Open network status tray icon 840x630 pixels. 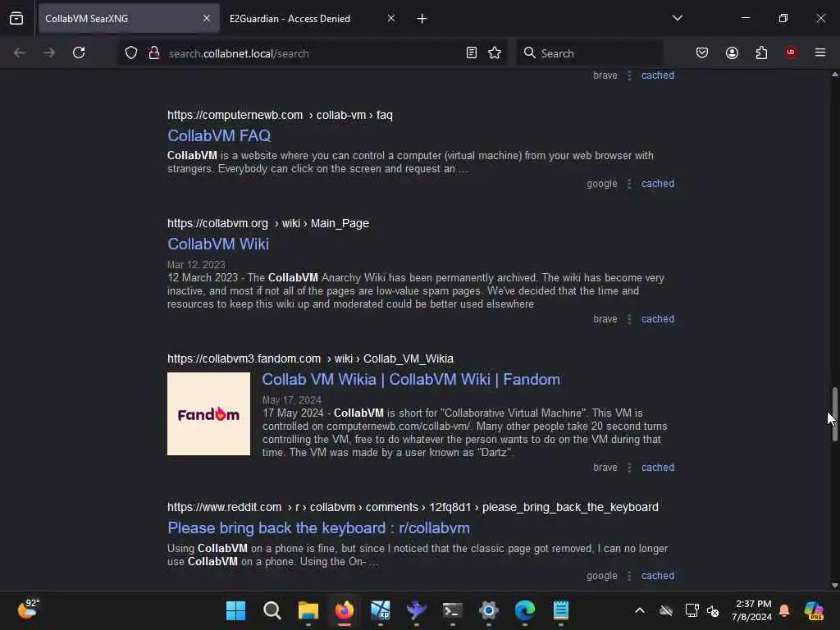point(692,610)
